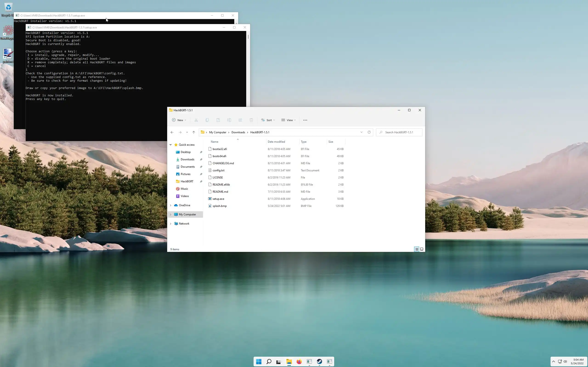Select the splash.bmp file
Viewport: 588px width, 367px height.
[219, 206]
